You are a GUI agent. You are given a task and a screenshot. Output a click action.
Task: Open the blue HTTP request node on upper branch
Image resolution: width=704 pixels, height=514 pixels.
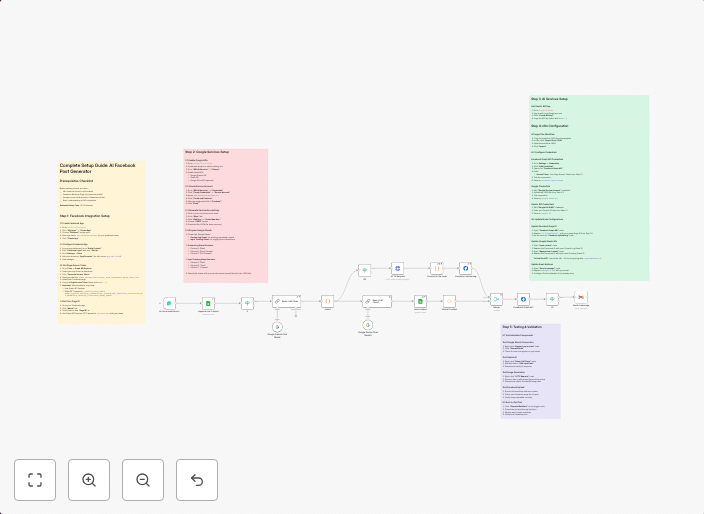coord(397,269)
